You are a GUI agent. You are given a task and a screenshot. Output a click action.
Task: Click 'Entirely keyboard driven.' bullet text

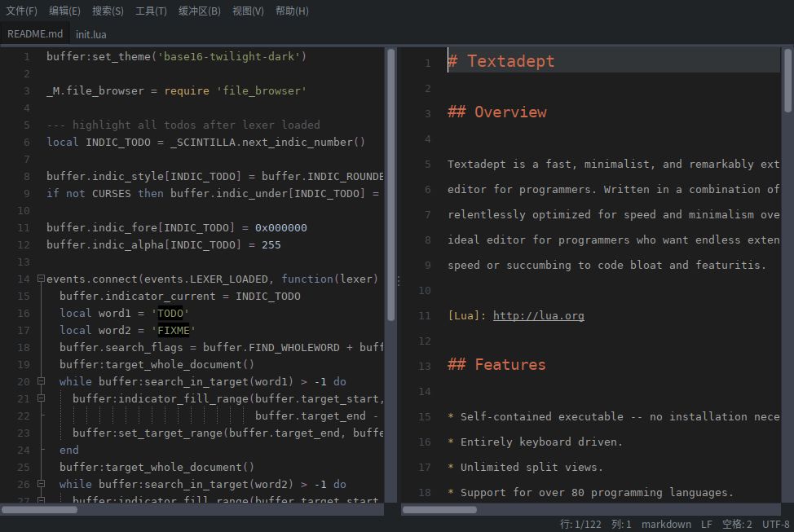coord(540,442)
